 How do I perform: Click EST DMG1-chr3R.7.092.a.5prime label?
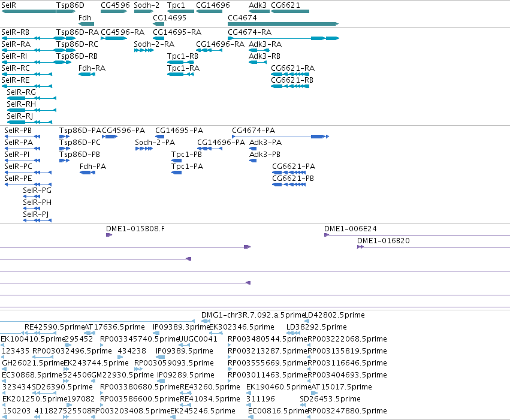tap(253, 315)
